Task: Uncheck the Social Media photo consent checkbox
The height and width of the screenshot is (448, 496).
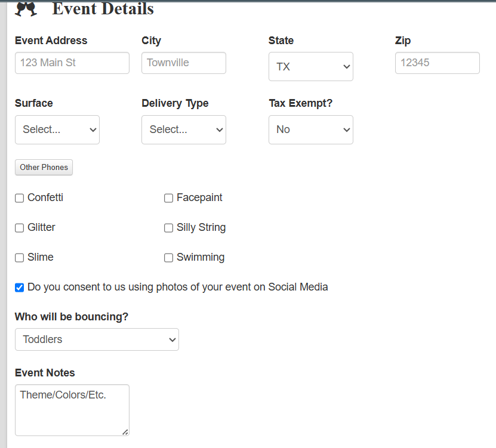Action: pyautogui.click(x=20, y=288)
